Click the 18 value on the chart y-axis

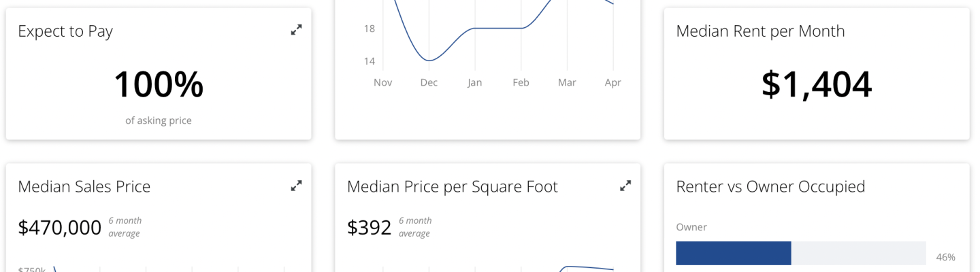point(370,29)
